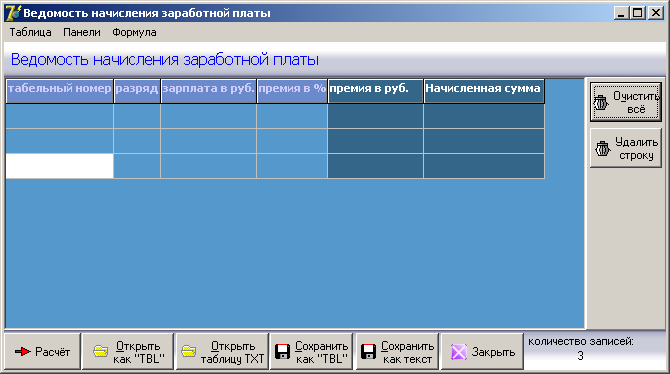Click first row зарплата в руб. cell
The image size is (670, 374).
click(x=209, y=116)
